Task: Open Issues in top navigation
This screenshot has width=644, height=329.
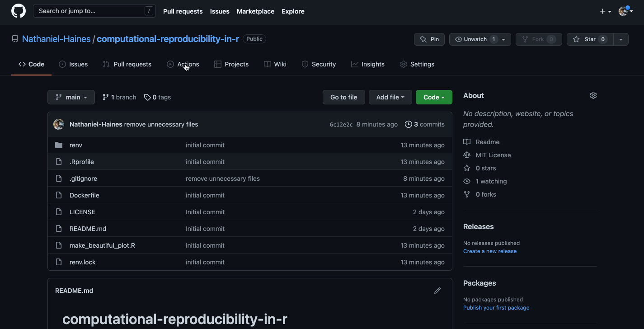Action: click(220, 11)
